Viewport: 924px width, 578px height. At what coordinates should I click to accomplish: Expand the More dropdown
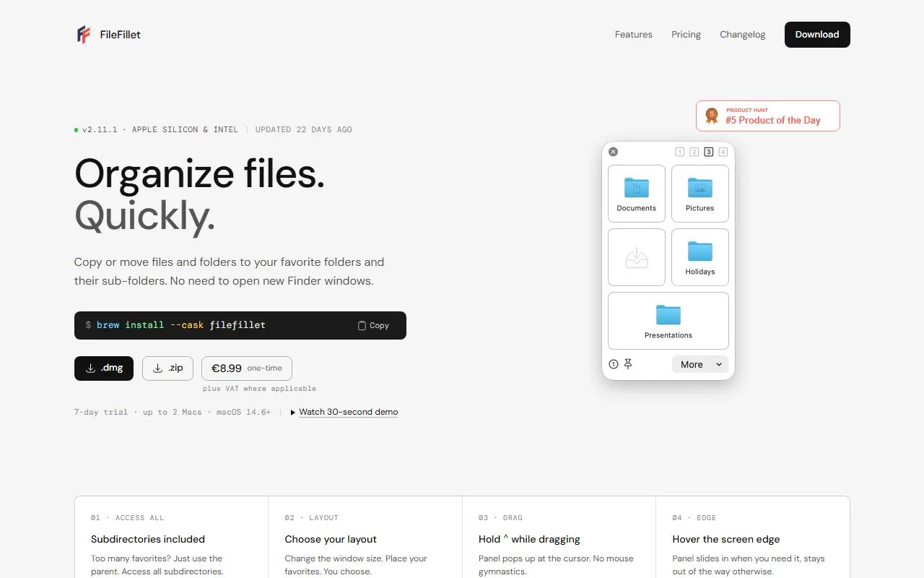tap(700, 364)
